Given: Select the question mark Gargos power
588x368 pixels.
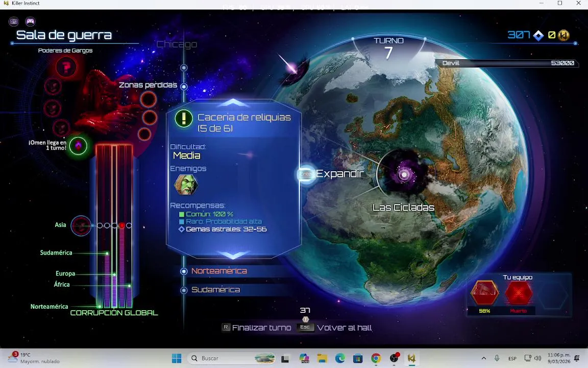Looking at the screenshot, I should pos(66,67).
